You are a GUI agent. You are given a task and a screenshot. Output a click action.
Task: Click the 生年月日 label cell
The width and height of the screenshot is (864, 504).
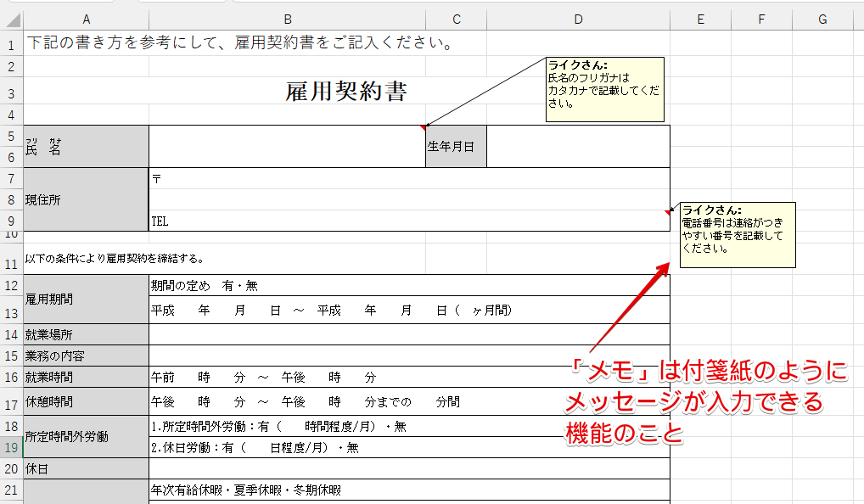pos(456,147)
